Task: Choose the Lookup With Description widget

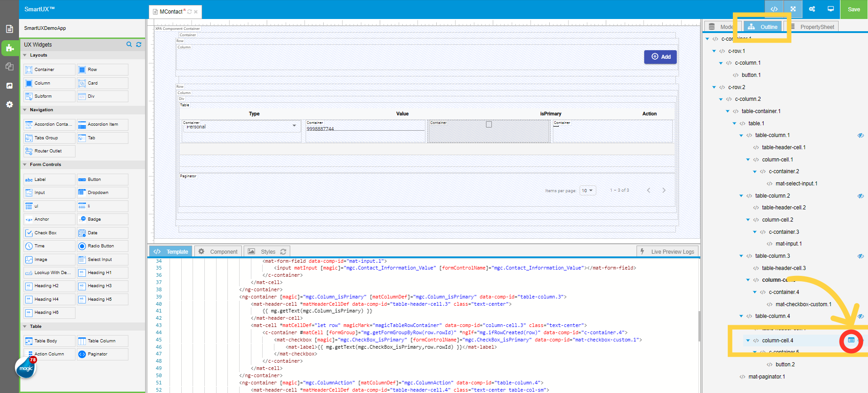Action: pos(49,273)
